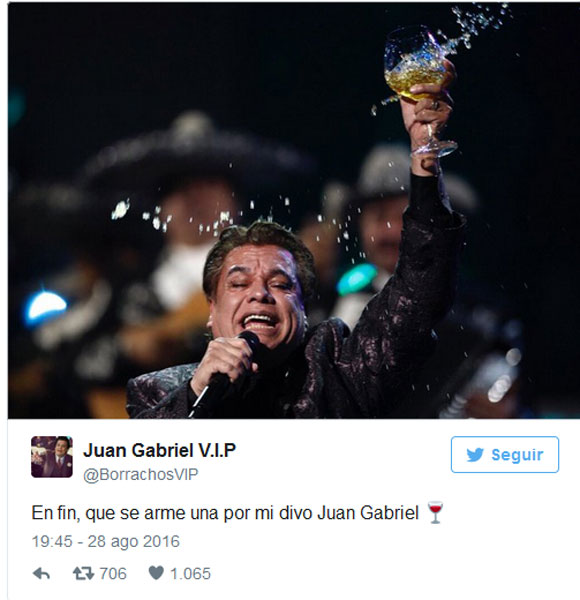Screen dimensions: 580x600
Task: Open the Juan Gabriel V.I.P profile avatar
Action: pos(52,457)
